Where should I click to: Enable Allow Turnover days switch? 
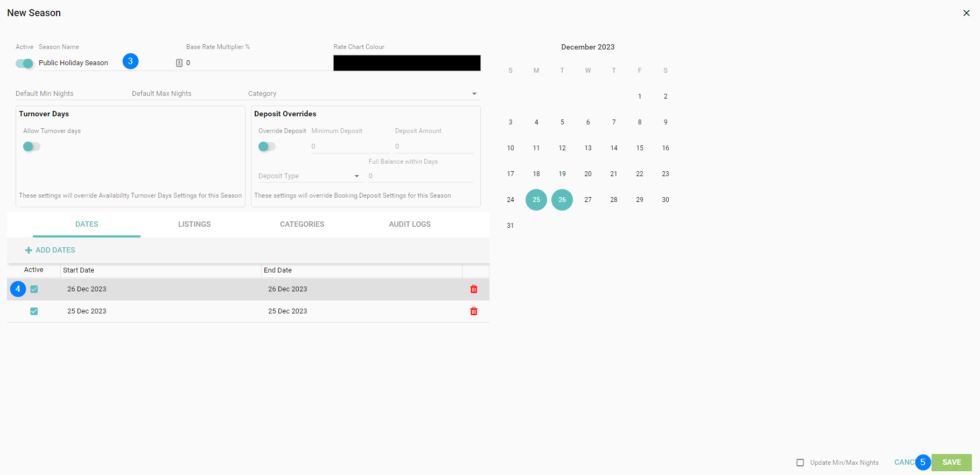31,146
